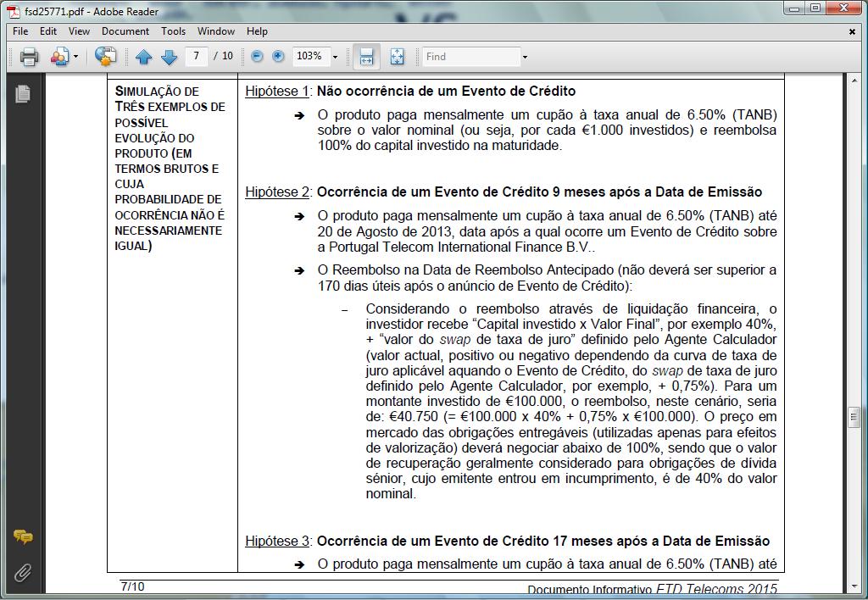Expand the collaboration dropdown arrow

point(75,57)
